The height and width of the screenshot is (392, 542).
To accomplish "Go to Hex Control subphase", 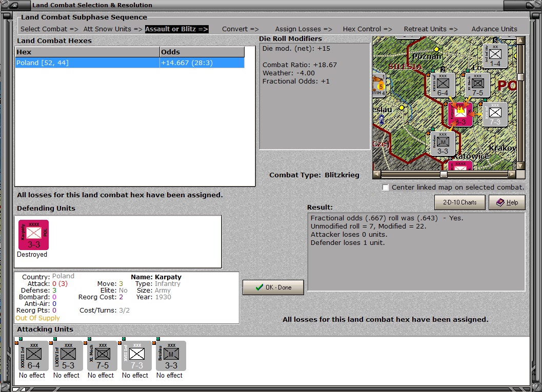I will pyautogui.click(x=368, y=29).
